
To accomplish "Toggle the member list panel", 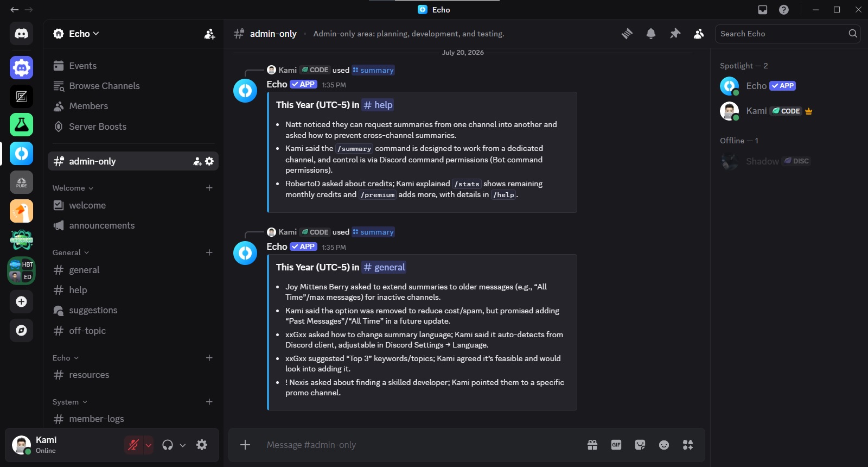I will pyautogui.click(x=699, y=34).
